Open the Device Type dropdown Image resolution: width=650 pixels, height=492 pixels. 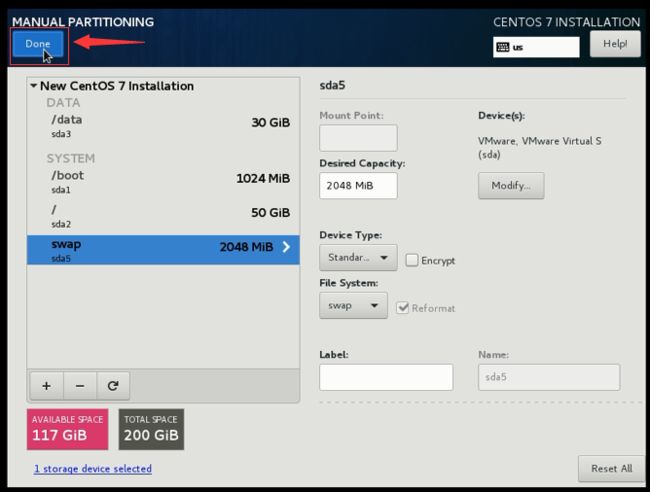pyautogui.click(x=358, y=258)
